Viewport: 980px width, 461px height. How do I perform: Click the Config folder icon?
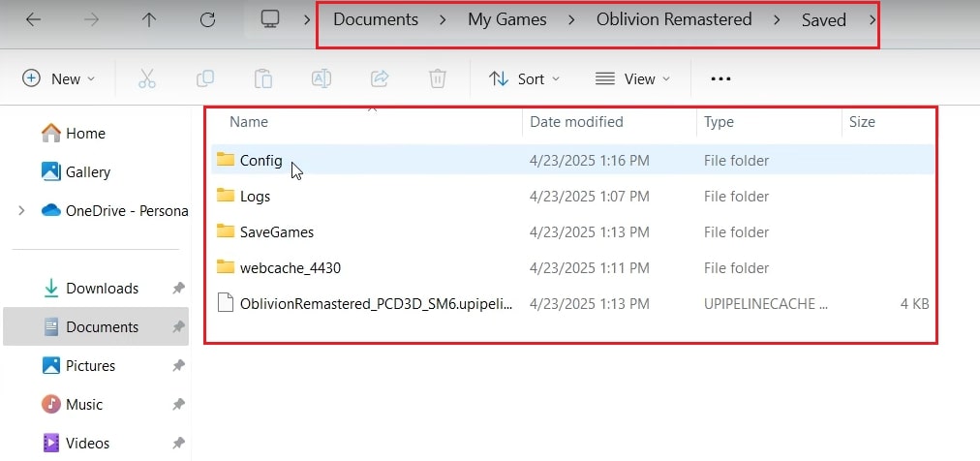point(225,160)
